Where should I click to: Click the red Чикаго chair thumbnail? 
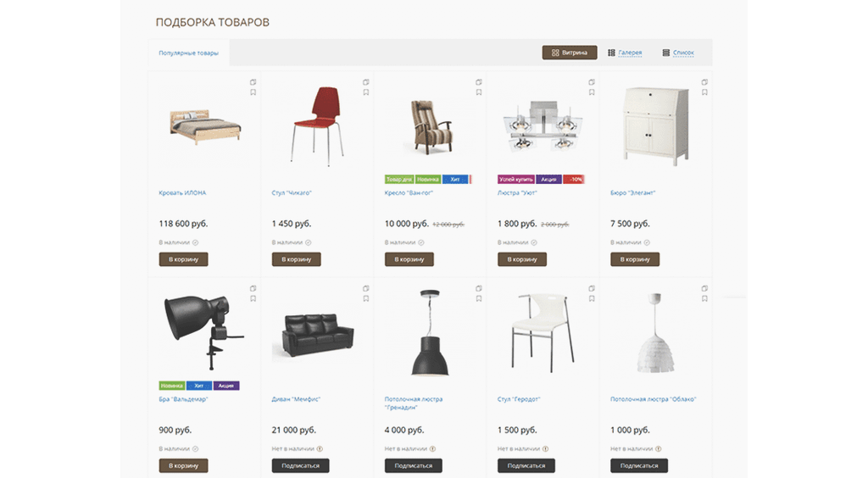click(317, 126)
